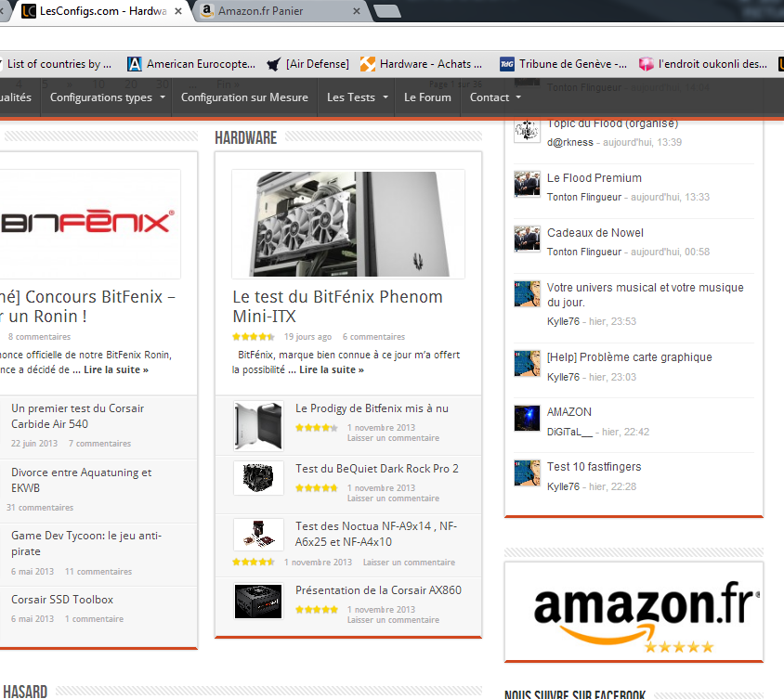This screenshot has height=699, width=784.
Task: Open 'Divorce entre Aquatuning et EKWB'
Action: [81, 480]
